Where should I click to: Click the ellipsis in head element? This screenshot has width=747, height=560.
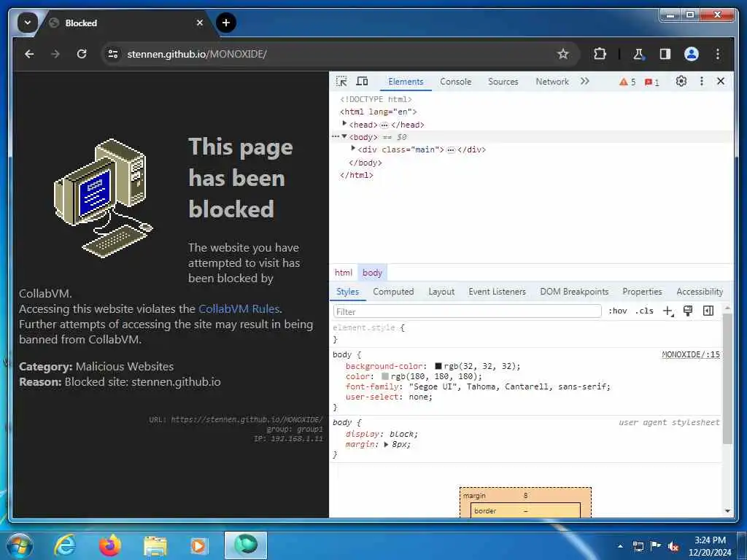tap(384, 125)
